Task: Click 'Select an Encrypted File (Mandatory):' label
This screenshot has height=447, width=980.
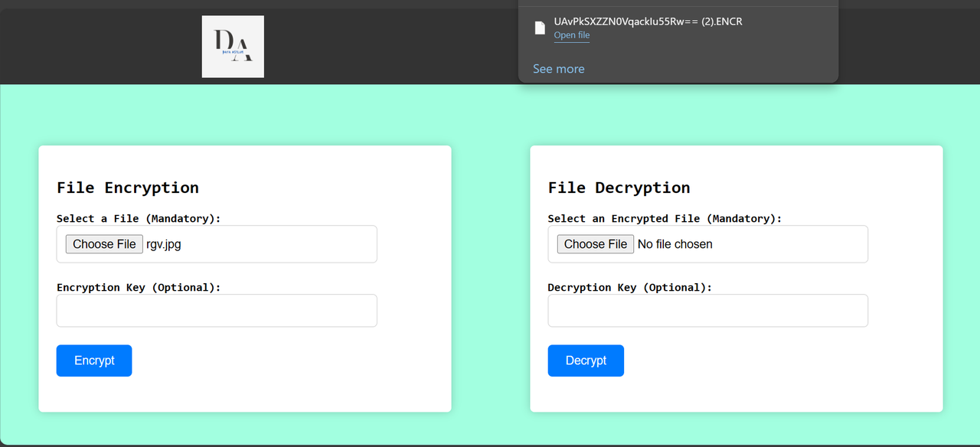Action: click(x=665, y=218)
